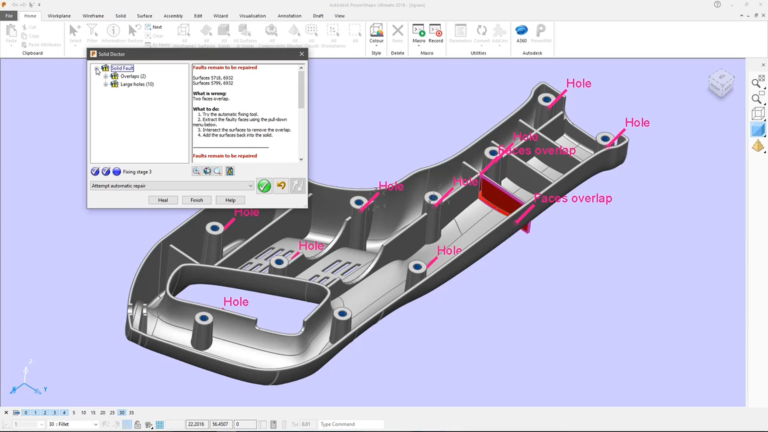
Task: Click the Colour style icon in ribbon
Action: 376,30
